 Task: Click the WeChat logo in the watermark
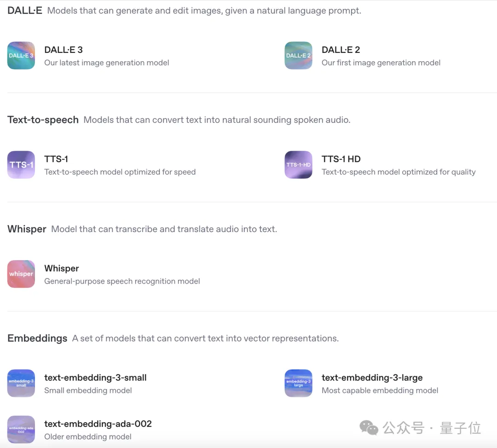pos(369,428)
